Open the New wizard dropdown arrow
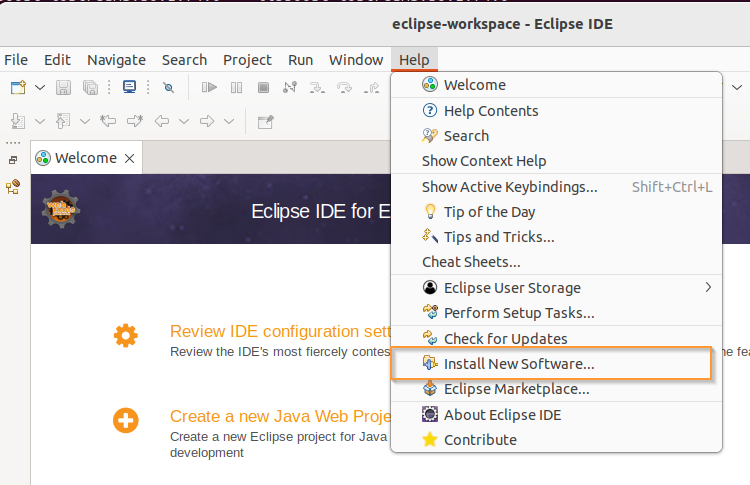This screenshot has height=485, width=750. (40, 88)
